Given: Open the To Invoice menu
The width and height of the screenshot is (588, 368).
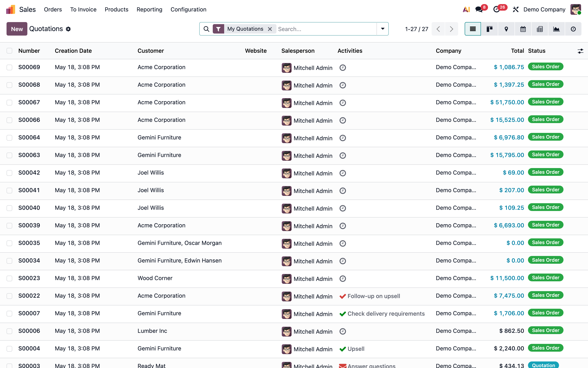Looking at the screenshot, I should (83, 9).
